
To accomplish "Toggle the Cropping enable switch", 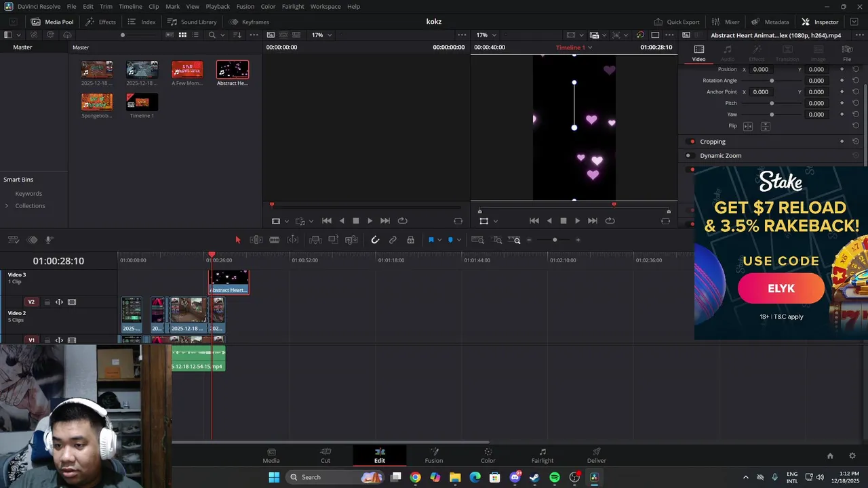I will point(692,142).
